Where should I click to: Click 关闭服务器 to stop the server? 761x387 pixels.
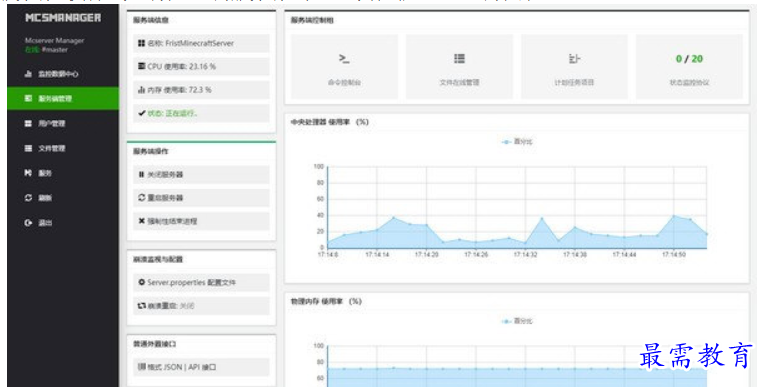point(201,174)
